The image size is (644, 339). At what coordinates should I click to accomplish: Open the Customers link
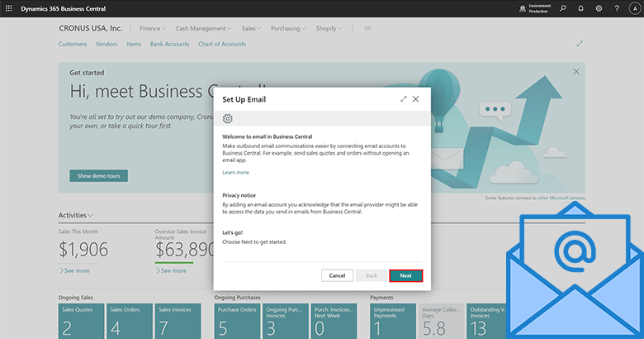73,44
